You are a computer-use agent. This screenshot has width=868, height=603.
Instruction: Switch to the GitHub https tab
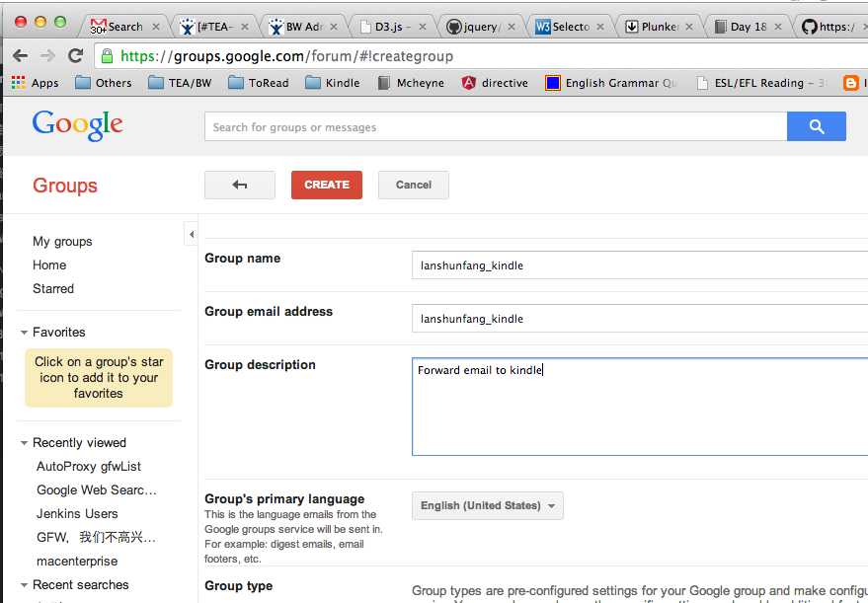tap(829, 27)
